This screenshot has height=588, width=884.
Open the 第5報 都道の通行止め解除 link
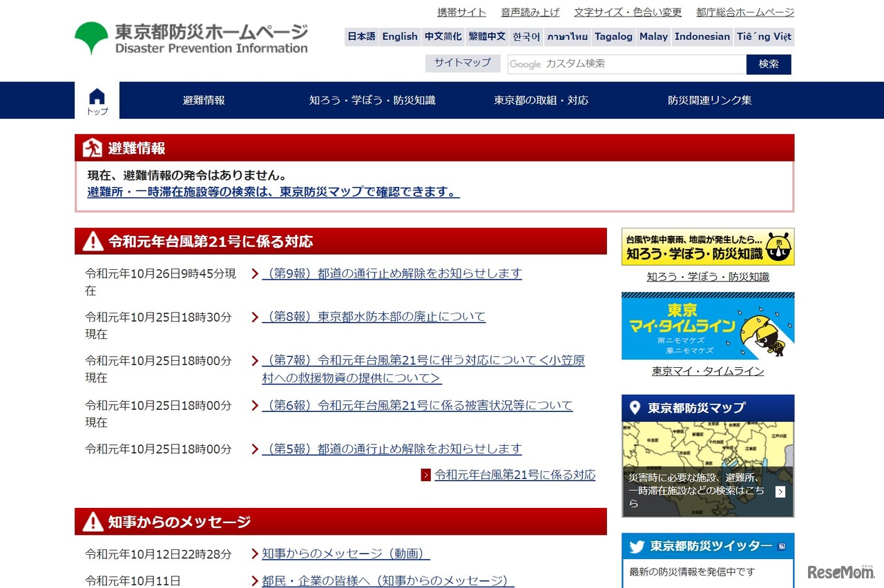[x=392, y=449]
